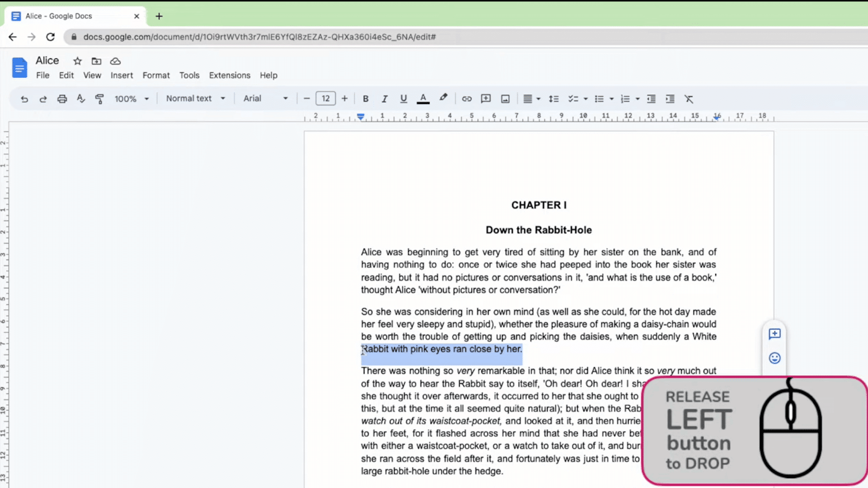Clear formatting from selection
Viewport: 868px width, 488px height.
coord(689,99)
